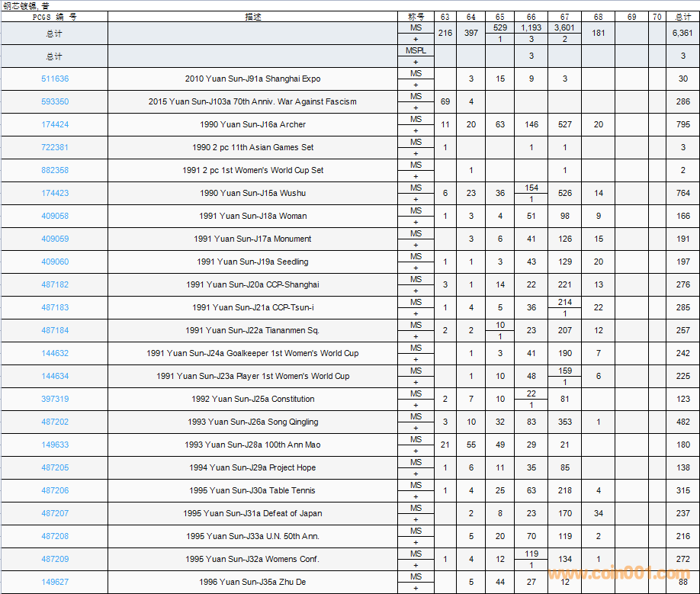Click the total count 6,361 cell
Viewport: 700px width, 594px height.
(682, 33)
